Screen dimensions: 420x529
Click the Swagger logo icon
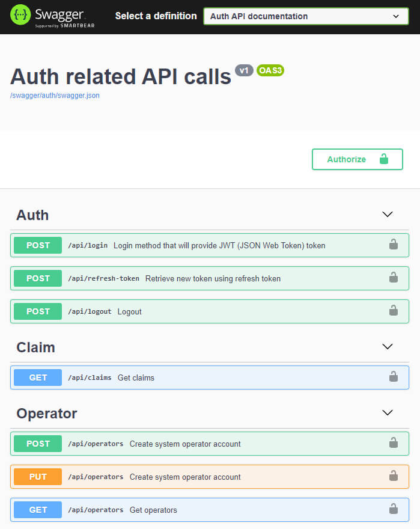[x=20, y=15]
